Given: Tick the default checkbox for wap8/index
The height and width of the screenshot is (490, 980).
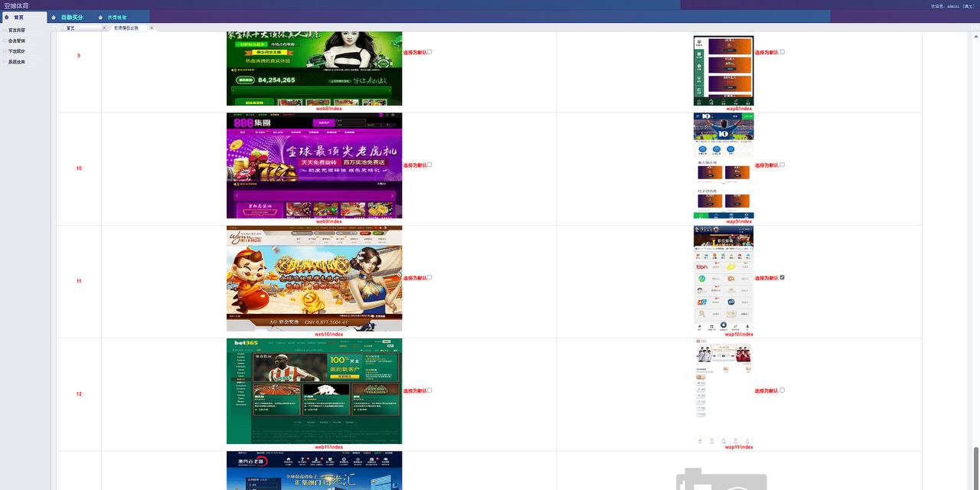Looking at the screenshot, I should (x=782, y=52).
